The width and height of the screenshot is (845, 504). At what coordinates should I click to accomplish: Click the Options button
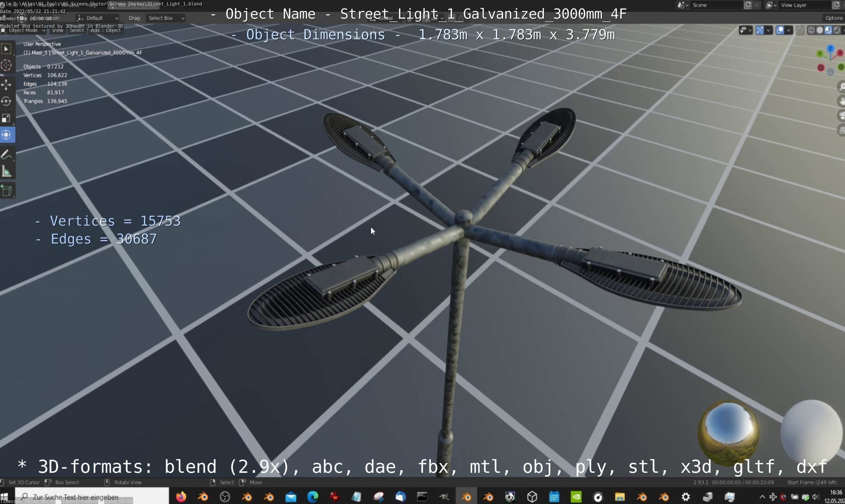point(834,18)
